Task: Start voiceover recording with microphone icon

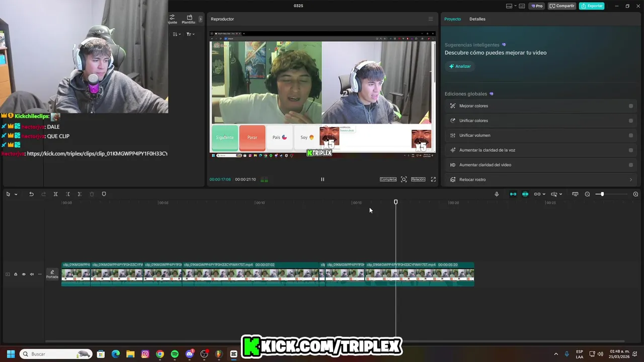Action: click(x=497, y=194)
